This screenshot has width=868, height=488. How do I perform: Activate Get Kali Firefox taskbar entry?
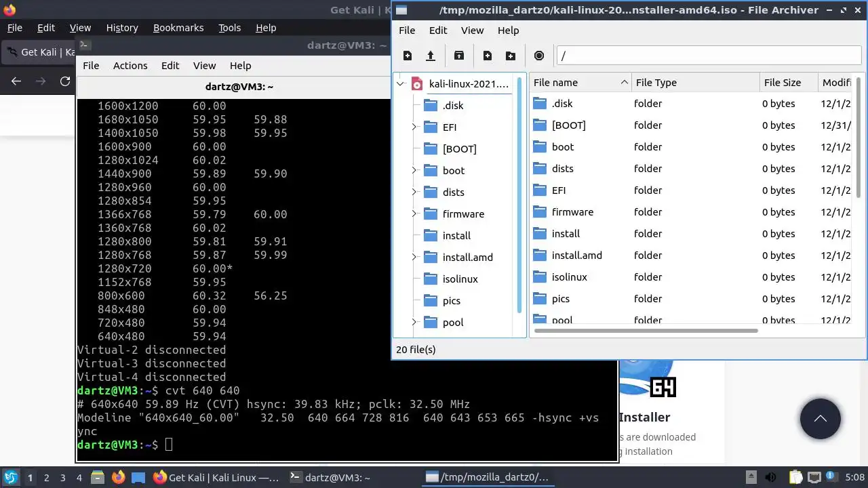click(x=216, y=477)
